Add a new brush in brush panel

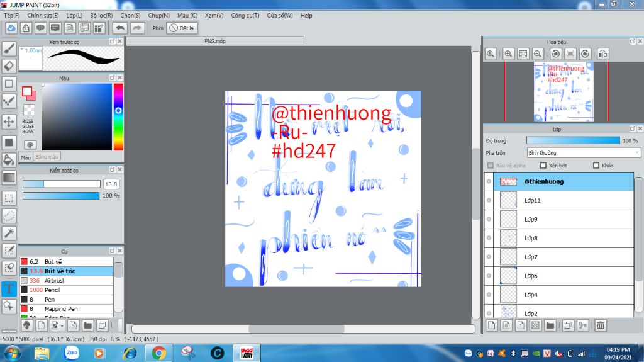(x=42, y=325)
